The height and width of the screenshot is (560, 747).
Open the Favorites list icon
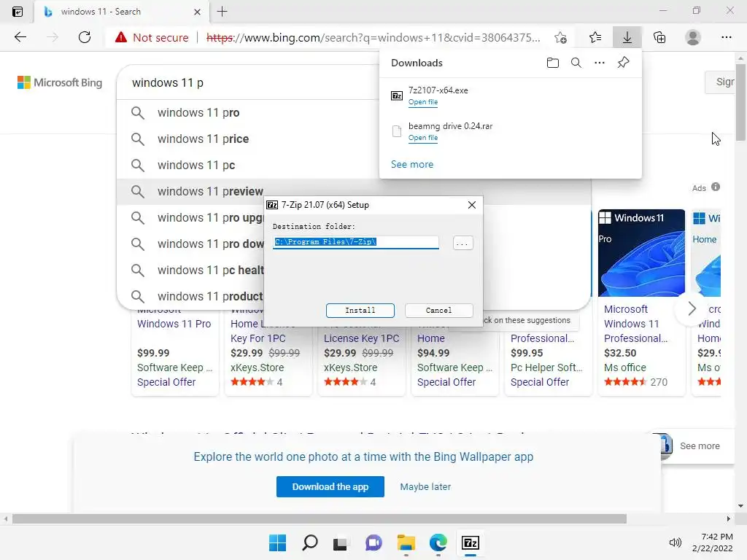595,37
